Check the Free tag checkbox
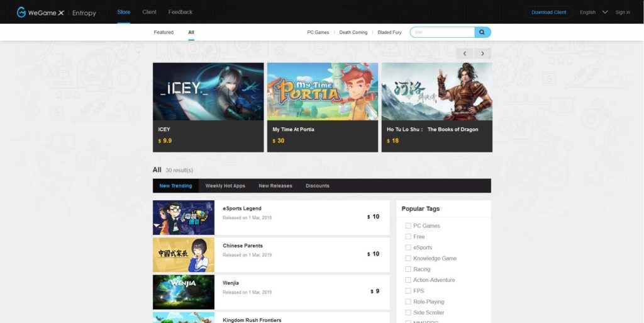Viewport: 644px width, 323px height. [x=408, y=236]
